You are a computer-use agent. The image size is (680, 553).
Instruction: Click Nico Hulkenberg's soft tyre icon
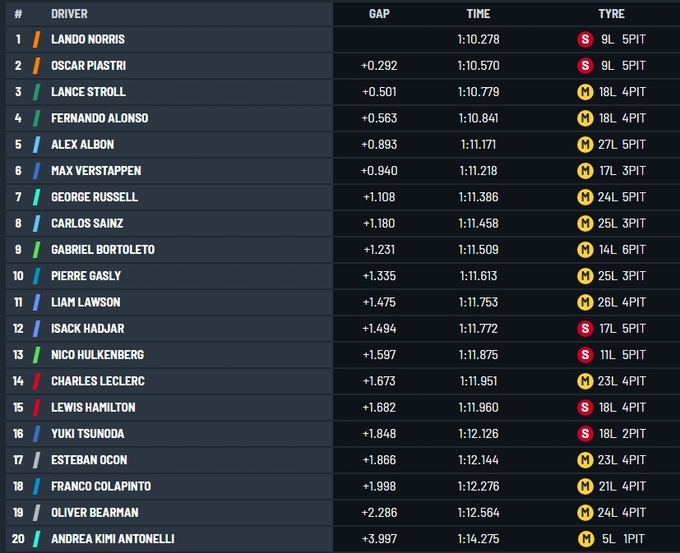pyautogui.click(x=585, y=355)
